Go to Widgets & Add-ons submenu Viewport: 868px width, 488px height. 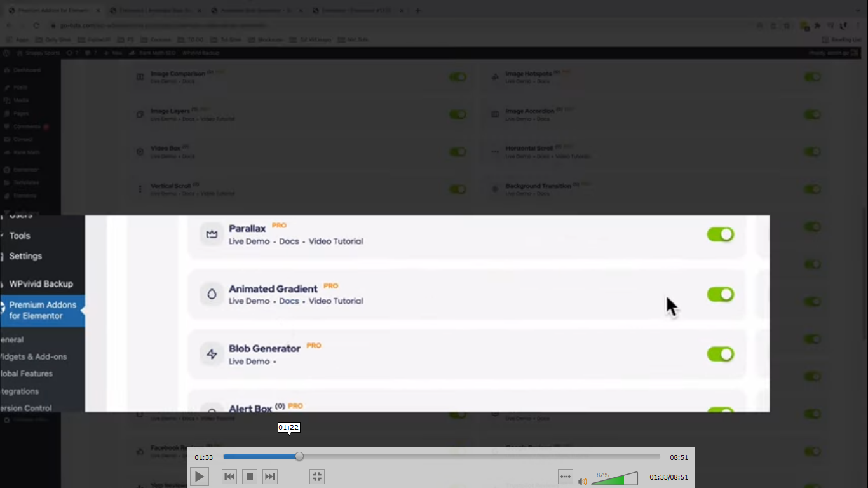[x=34, y=357]
